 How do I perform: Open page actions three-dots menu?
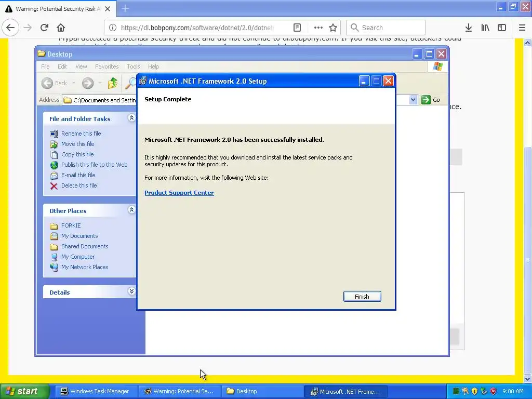tap(318, 28)
